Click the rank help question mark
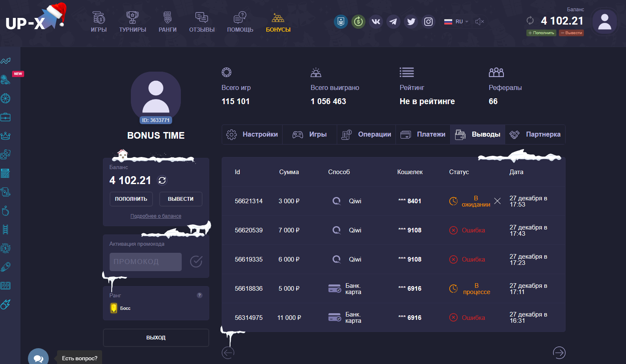The height and width of the screenshot is (364, 626). [200, 295]
